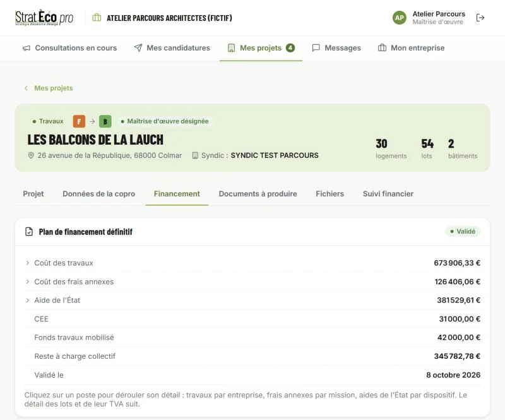Switch to Documents à produire tab
The image size is (505, 420).
coord(258,194)
